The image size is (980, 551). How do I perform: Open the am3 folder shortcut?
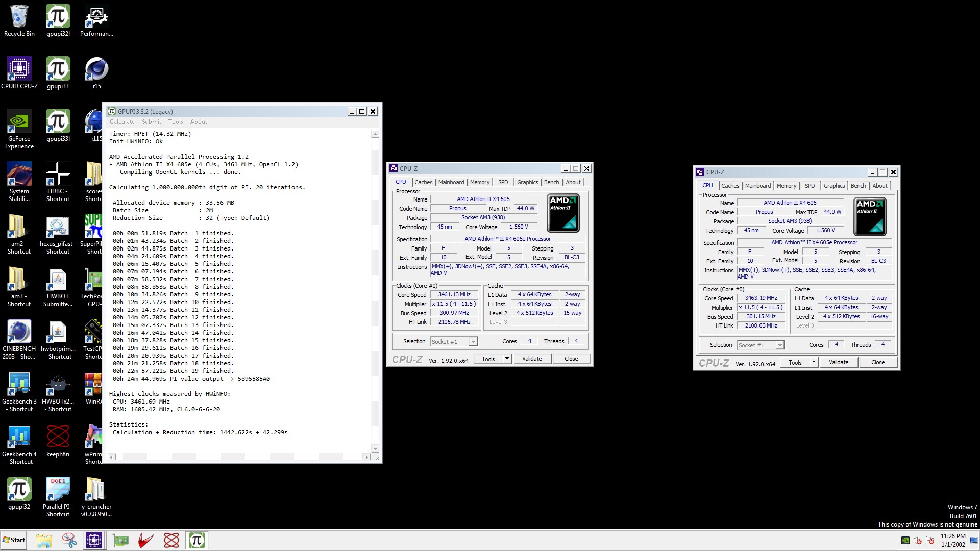(19, 287)
